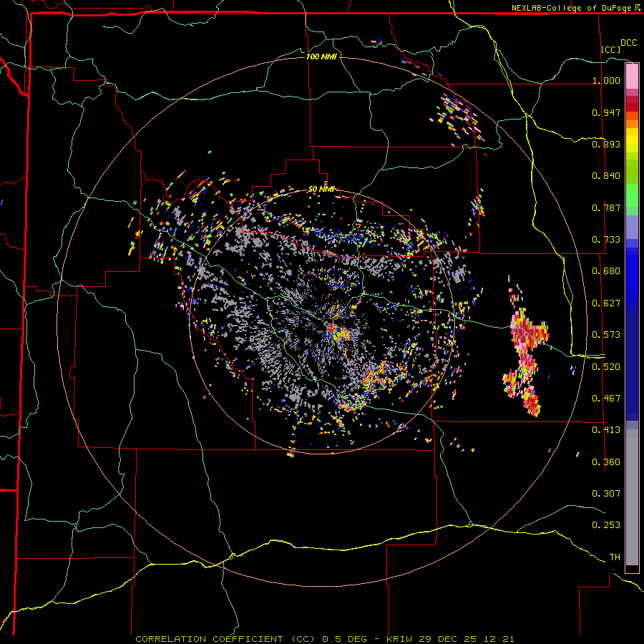
Task: Click the large pink-red storm cell east of radar
Action: [526, 361]
